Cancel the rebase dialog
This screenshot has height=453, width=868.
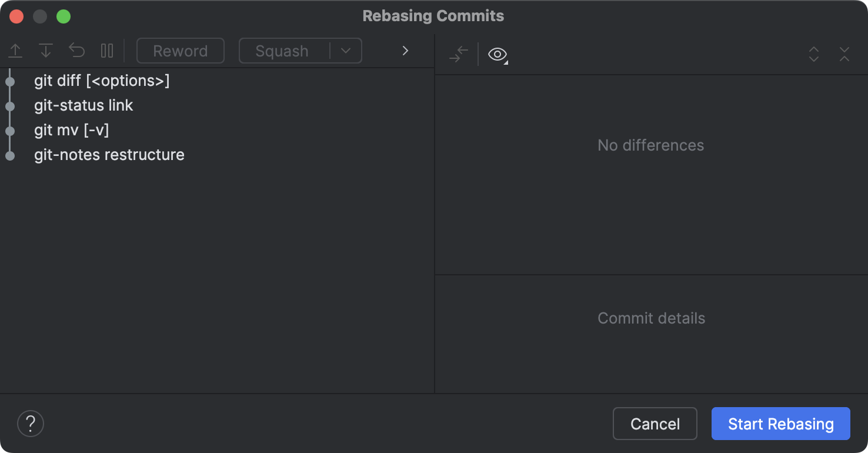[655, 424]
